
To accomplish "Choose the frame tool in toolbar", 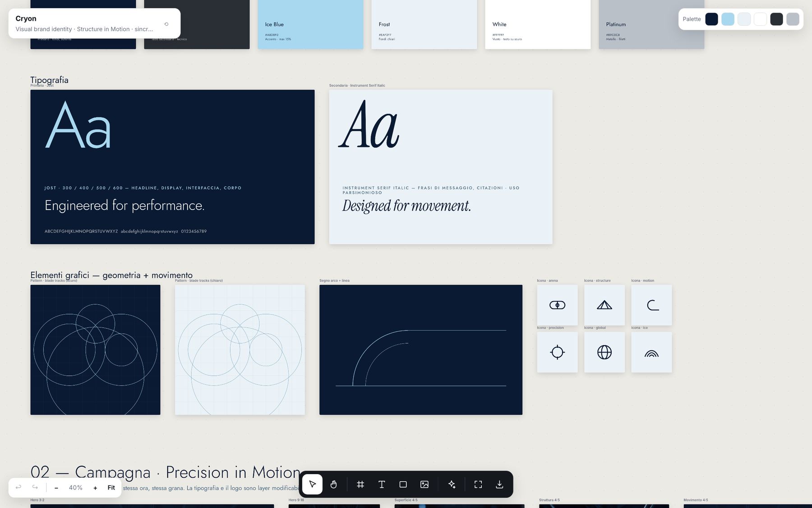I will click(360, 485).
